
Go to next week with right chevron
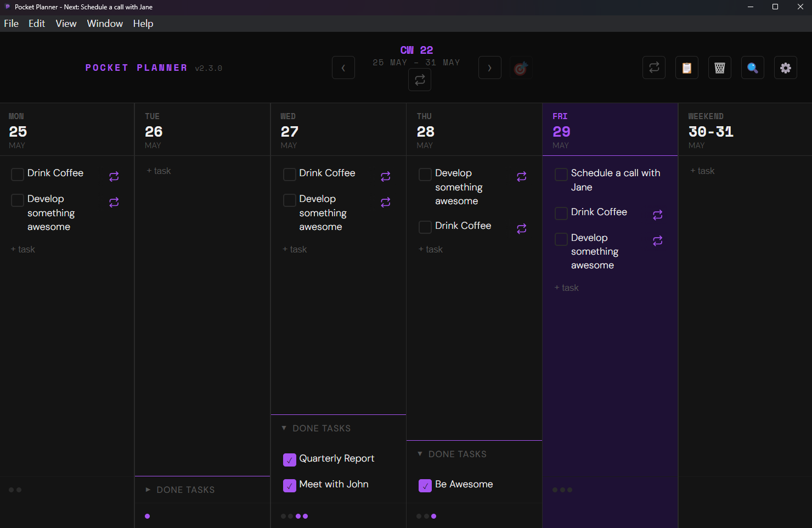(490, 68)
